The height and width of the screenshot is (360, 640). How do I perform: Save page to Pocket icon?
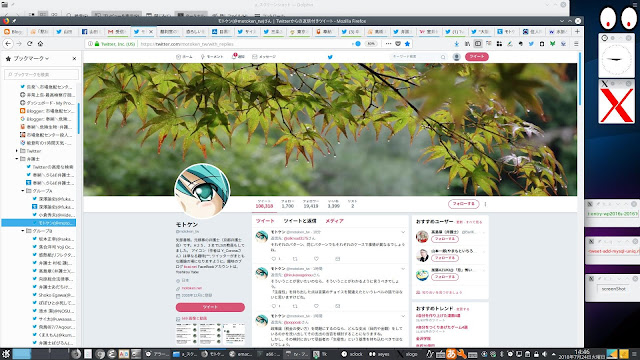(x=398, y=44)
